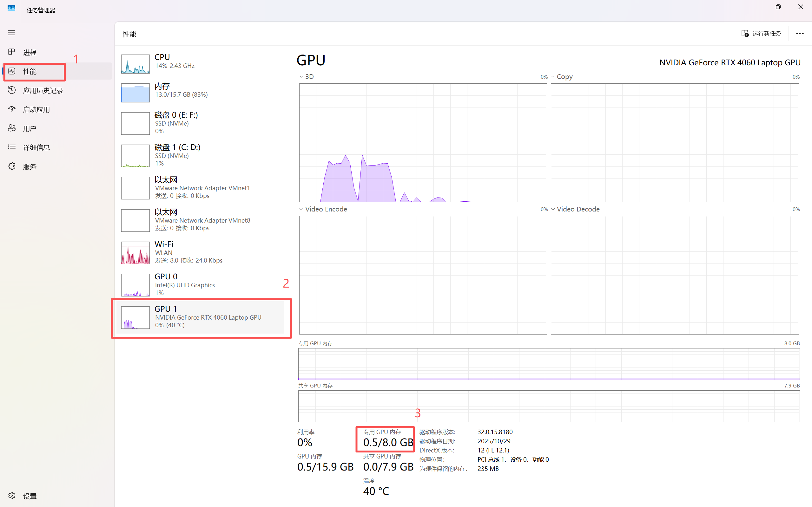Viewport: 812px width, 507px height.
Task: Open the 进程 (Processes) icon in sidebar
Action: [x=12, y=52]
